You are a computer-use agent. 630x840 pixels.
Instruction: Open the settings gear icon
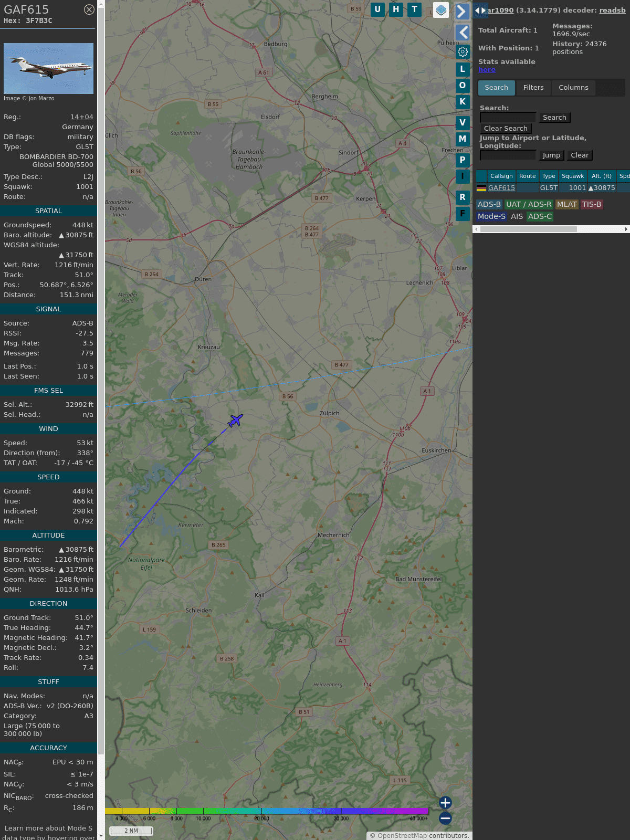point(463,51)
